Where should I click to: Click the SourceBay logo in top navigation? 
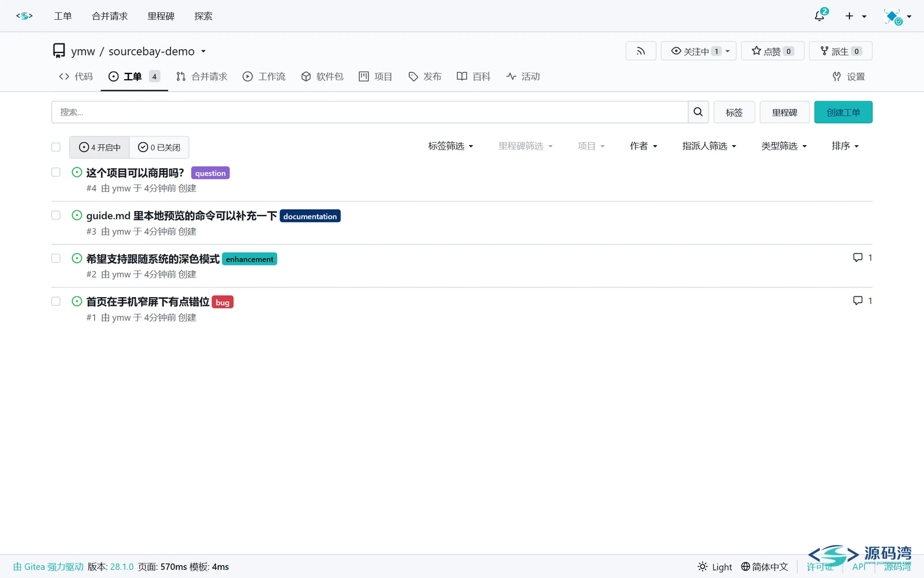[x=24, y=16]
